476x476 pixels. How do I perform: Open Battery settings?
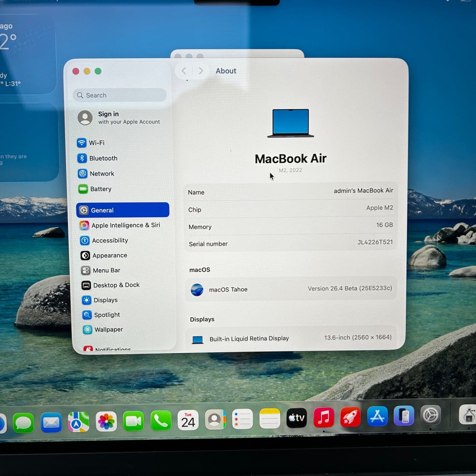(100, 189)
